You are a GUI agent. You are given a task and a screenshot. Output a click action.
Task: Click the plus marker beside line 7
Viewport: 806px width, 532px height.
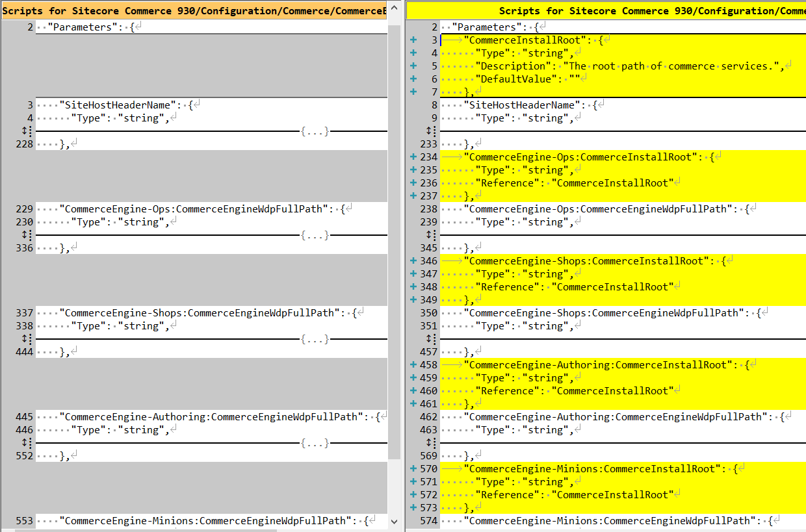[413, 92]
